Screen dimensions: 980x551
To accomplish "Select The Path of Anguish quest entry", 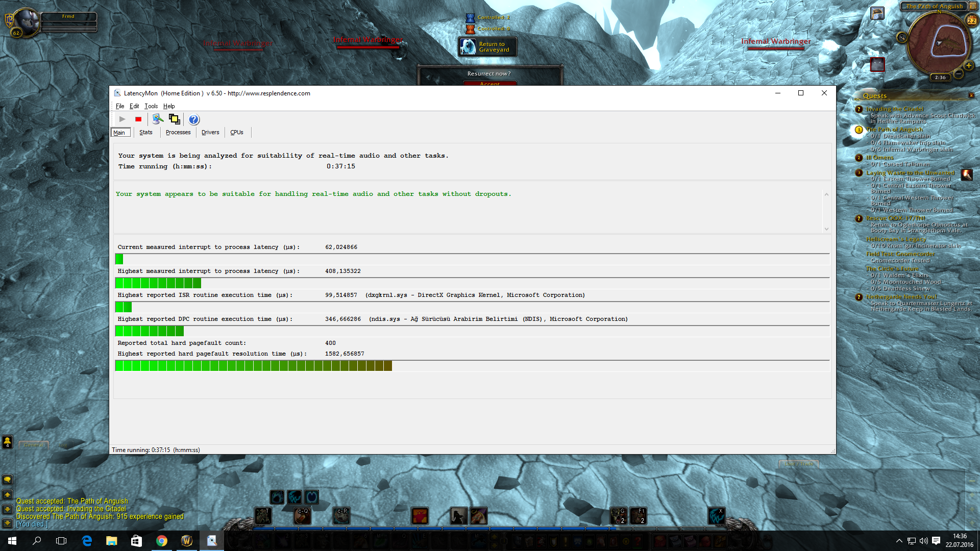I will (x=894, y=130).
